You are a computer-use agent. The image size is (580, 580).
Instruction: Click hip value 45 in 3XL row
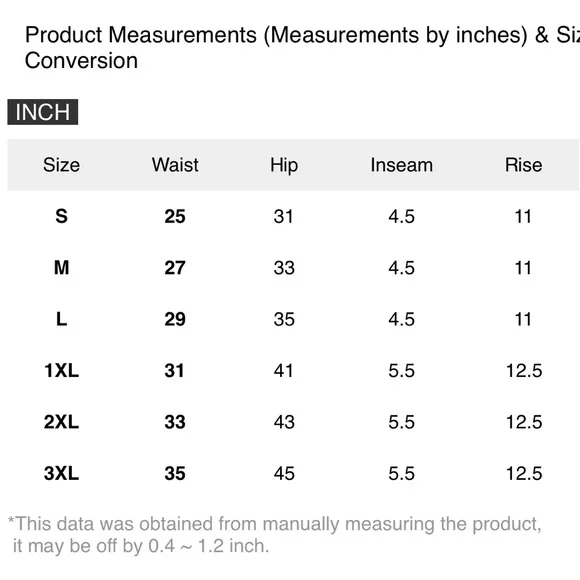click(x=284, y=473)
